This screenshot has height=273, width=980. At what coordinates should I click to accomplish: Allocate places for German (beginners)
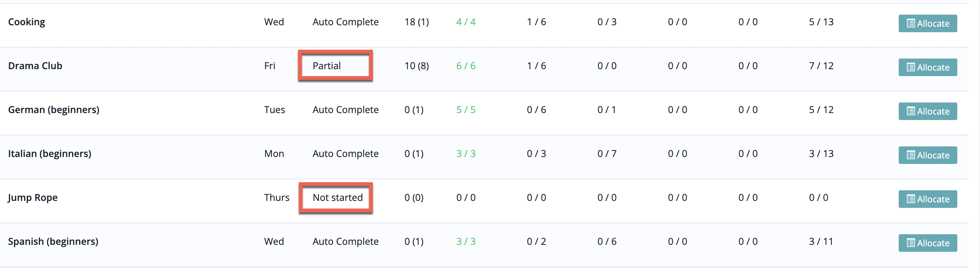click(x=928, y=111)
